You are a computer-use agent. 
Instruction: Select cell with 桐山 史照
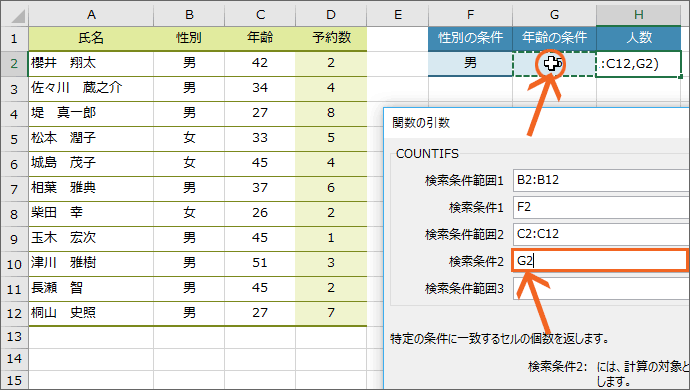pos(91,313)
